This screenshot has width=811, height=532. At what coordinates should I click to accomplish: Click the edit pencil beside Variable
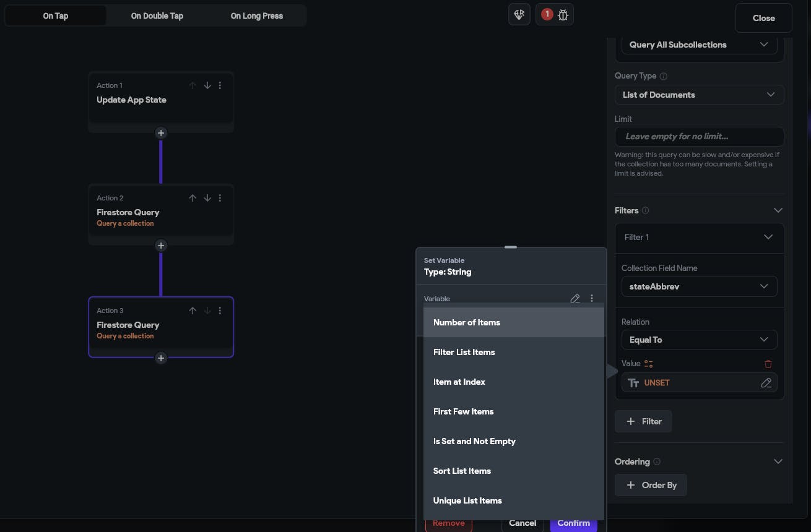pos(575,299)
